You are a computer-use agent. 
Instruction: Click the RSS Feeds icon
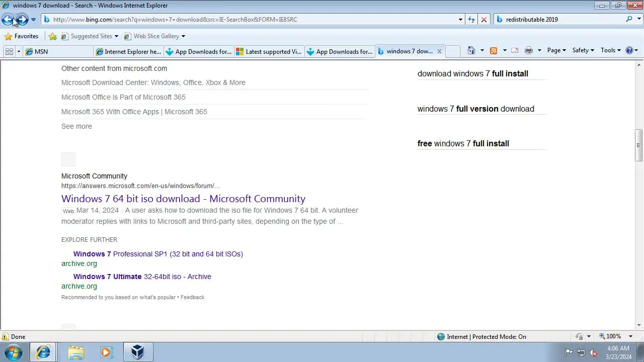pyautogui.click(x=494, y=50)
